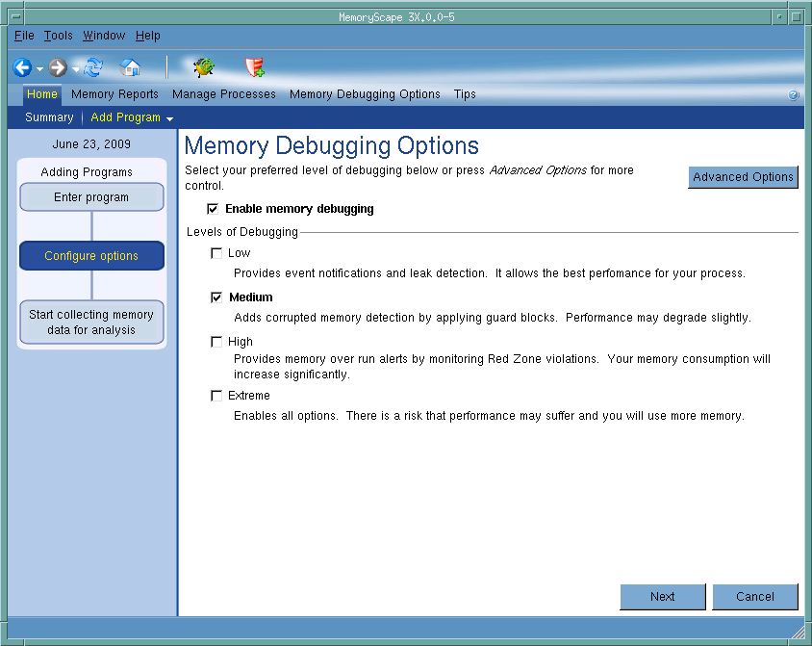Check the Extreme debugging level option
Viewport: 812px width, 646px height.
coord(216,396)
